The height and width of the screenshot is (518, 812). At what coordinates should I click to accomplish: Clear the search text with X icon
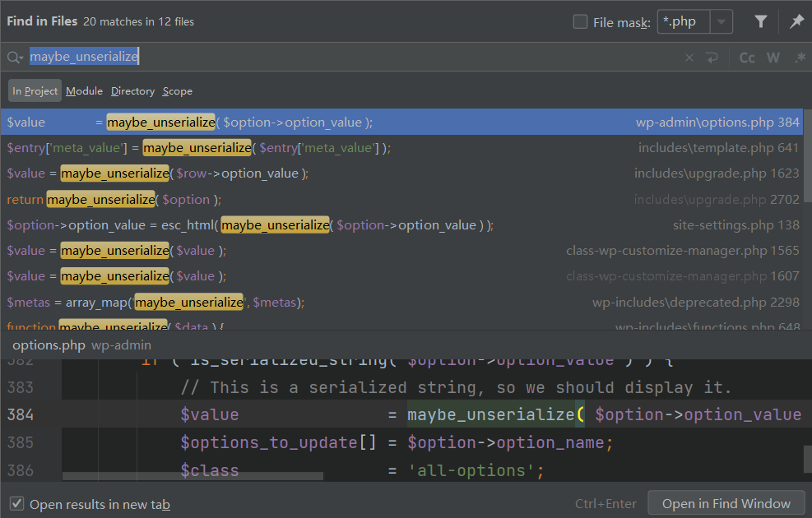(689, 58)
